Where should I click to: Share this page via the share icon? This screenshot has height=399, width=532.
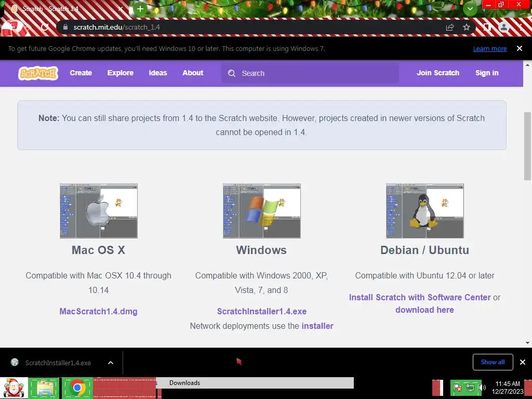click(450, 27)
